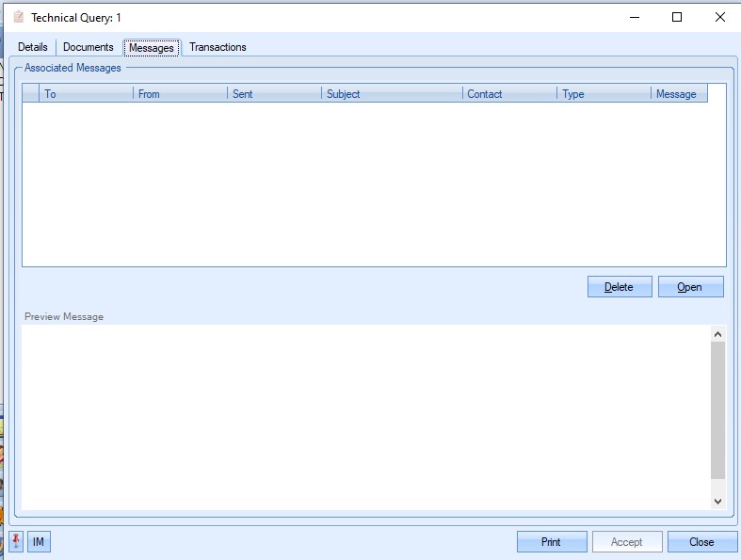This screenshot has width=741, height=560.
Task: Click the Message column header
Action: click(679, 93)
